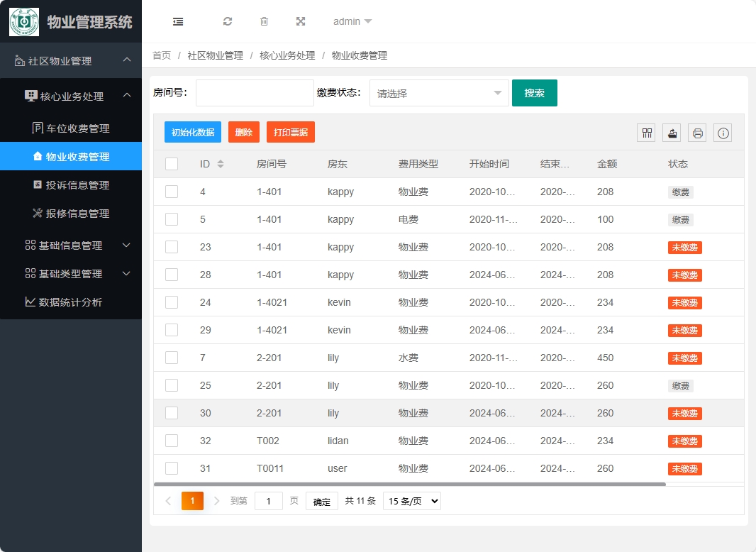Image resolution: width=756 pixels, height=552 pixels.
Task: Open the admin account dropdown
Action: [352, 21]
